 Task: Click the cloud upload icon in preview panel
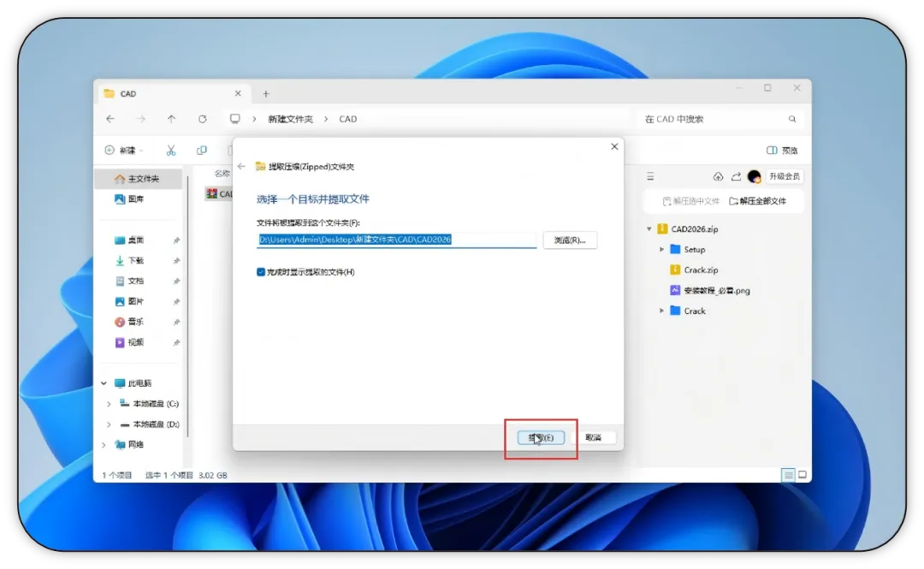(718, 176)
